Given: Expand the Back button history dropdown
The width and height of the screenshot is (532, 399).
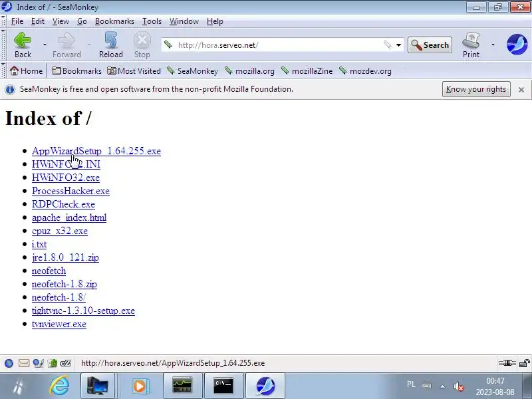Looking at the screenshot, I should pyautogui.click(x=45, y=45).
